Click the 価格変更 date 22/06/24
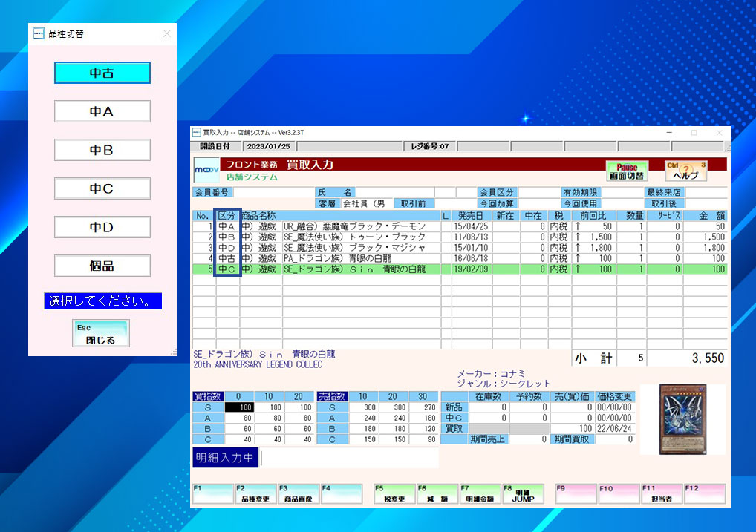 615,428
